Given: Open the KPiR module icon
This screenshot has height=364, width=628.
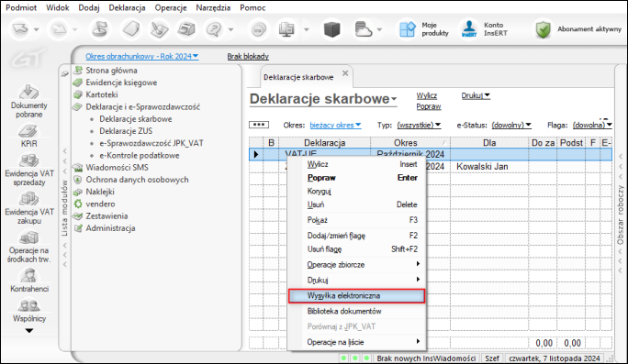Looking at the screenshot, I should point(28,130).
